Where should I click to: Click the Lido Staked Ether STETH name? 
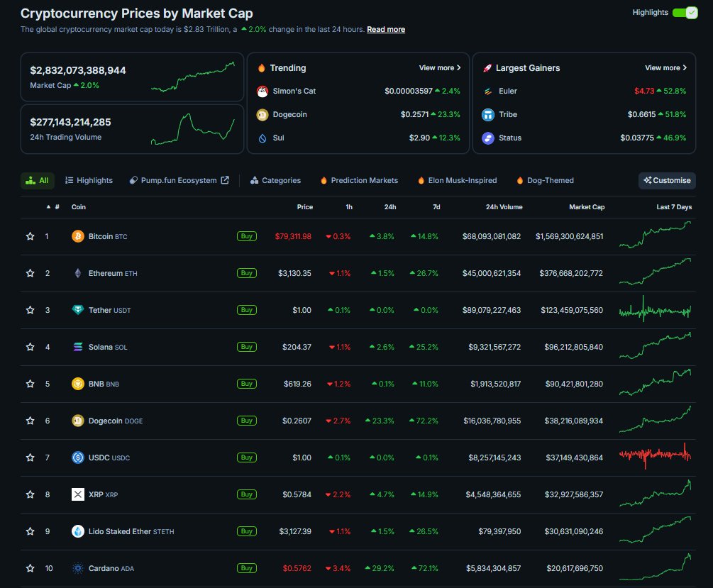[131, 531]
